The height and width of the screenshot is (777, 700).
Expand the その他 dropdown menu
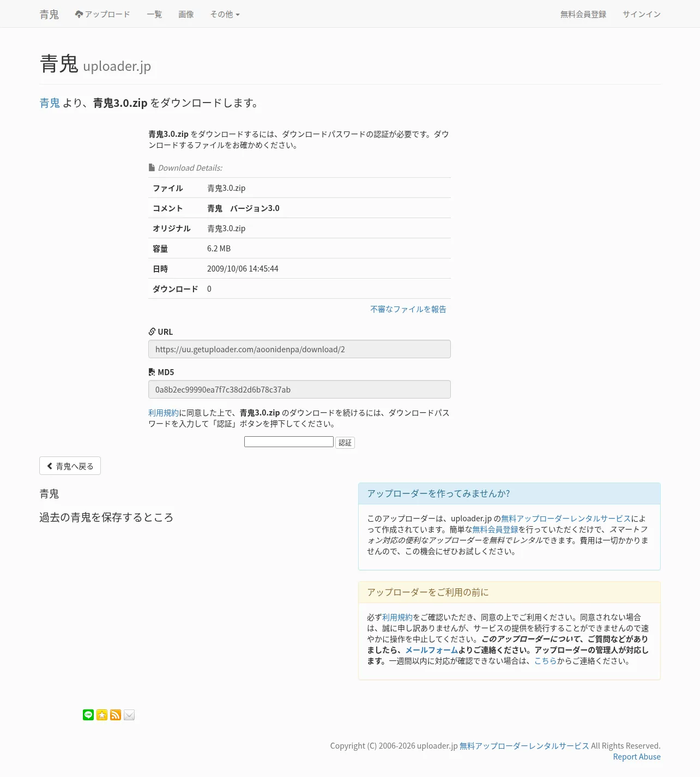pos(225,14)
